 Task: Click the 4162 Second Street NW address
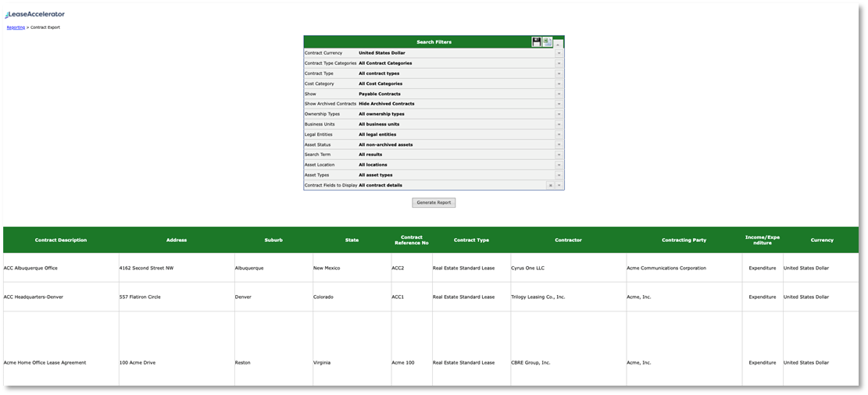click(x=146, y=268)
